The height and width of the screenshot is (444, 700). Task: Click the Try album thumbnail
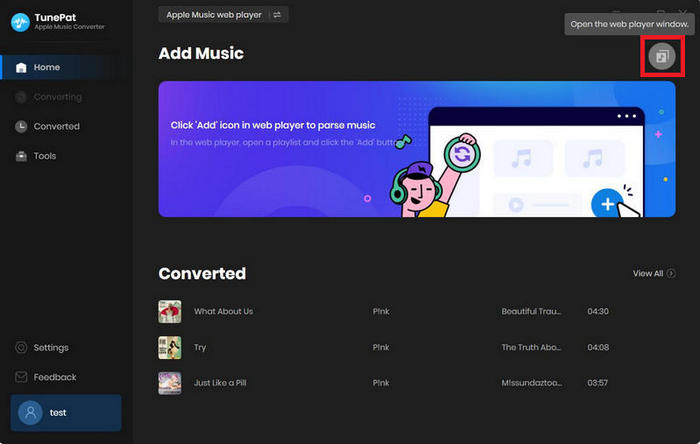pyautogui.click(x=170, y=347)
